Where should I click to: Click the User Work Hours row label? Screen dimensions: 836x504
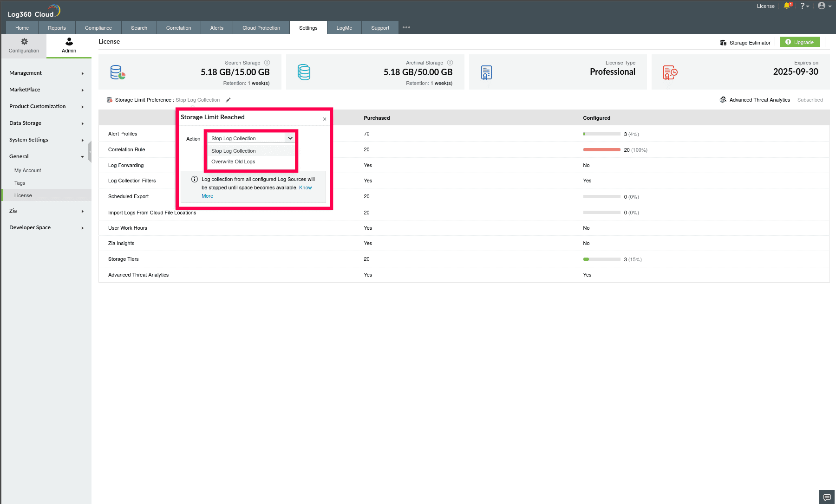tap(128, 228)
